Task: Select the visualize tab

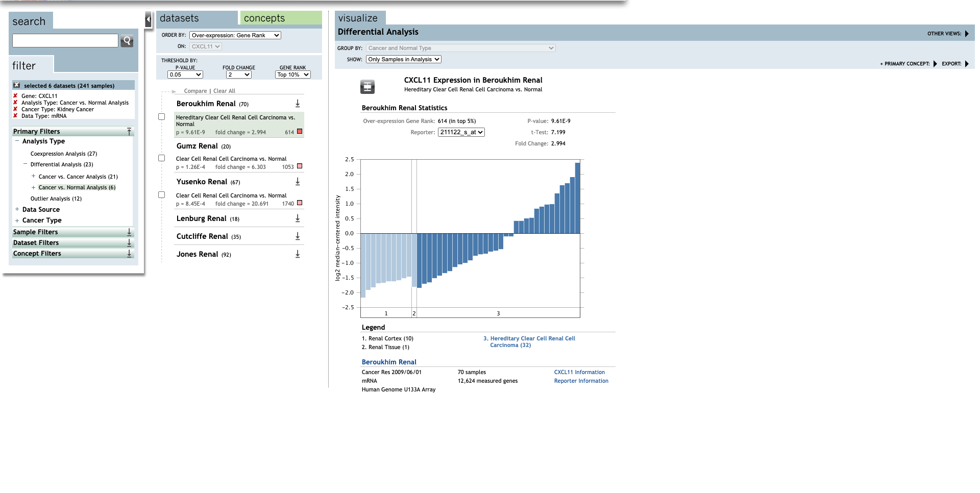Action: pyautogui.click(x=360, y=18)
